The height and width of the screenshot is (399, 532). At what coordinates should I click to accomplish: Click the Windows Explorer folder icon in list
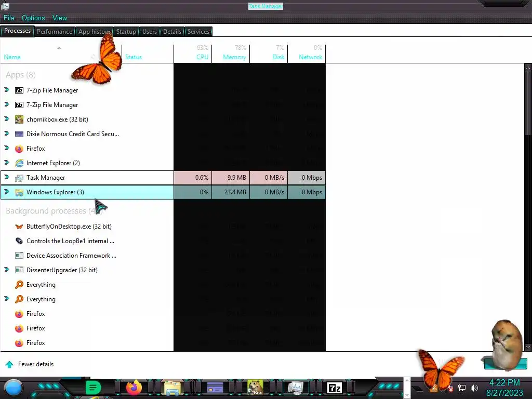[x=19, y=192]
